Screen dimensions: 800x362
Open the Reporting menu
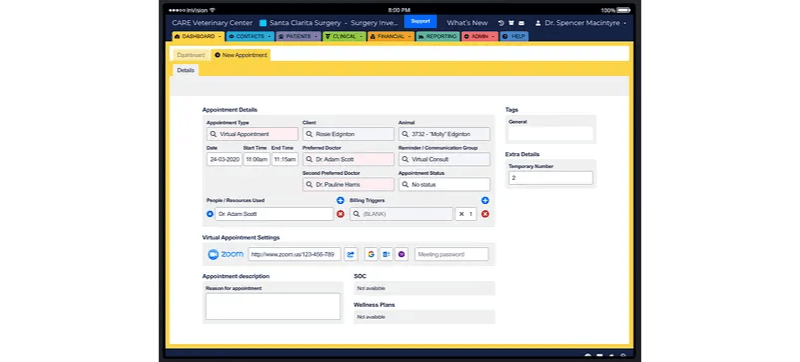[x=438, y=37]
